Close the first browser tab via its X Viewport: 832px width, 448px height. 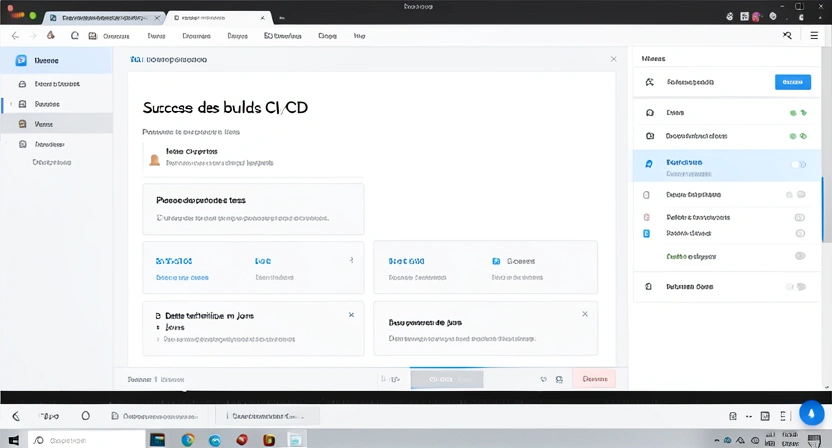point(157,18)
